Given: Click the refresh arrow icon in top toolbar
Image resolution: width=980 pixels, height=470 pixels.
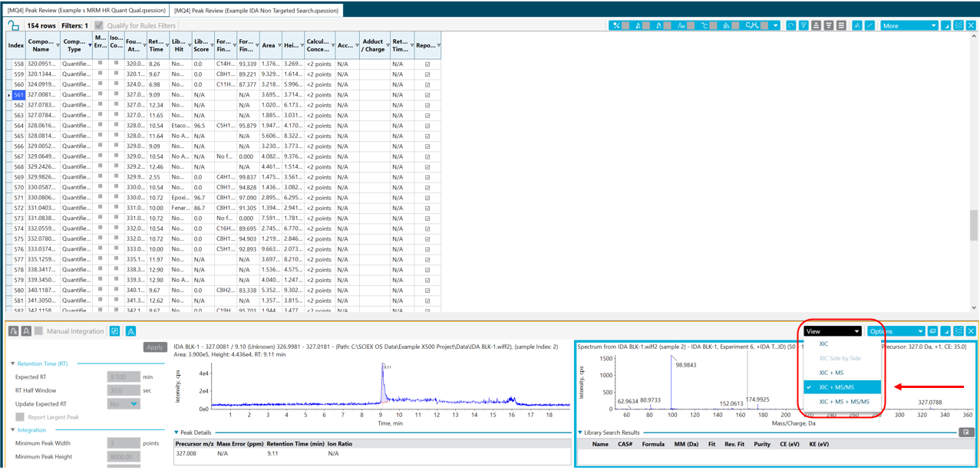Looking at the screenshot, I should point(790,25).
